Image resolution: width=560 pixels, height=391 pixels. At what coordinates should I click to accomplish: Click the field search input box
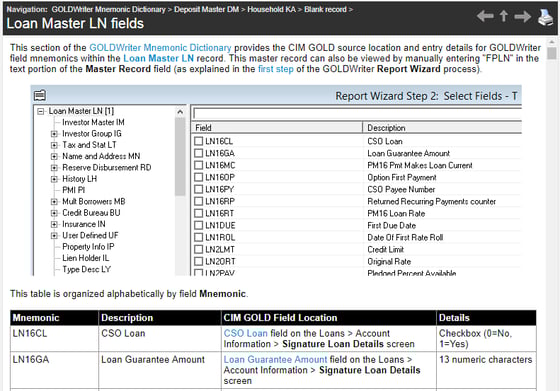(x=357, y=114)
